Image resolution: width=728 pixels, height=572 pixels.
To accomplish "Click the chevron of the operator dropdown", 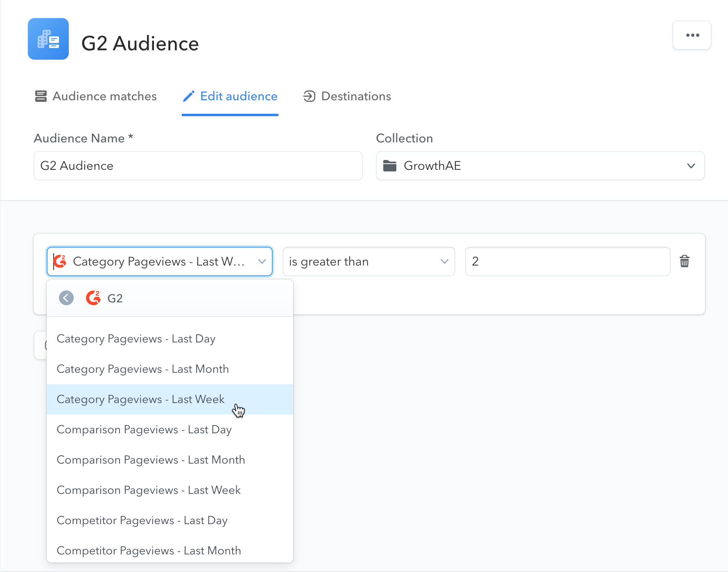I will tap(445, 261).
